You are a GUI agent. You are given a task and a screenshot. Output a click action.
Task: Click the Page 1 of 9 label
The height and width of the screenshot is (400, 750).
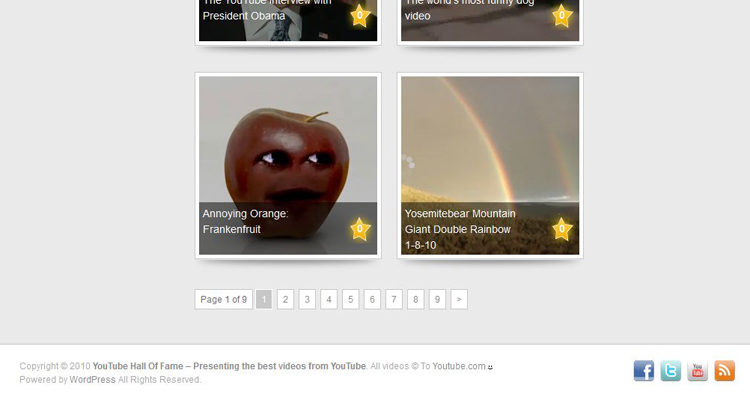pyautogui.click(x=223, y=300)
